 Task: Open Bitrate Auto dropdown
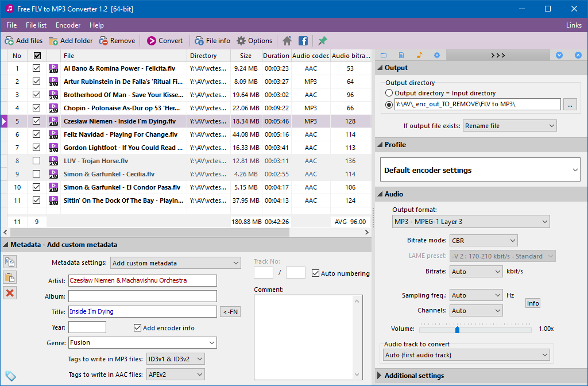click(x=476, y=272)
